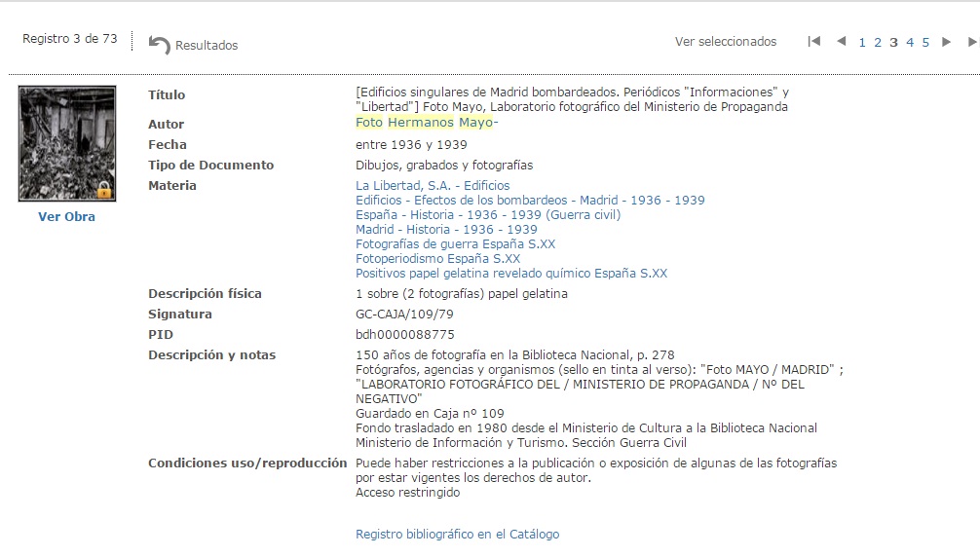
Task: Open author Foto Hermanos Mayo link
Action: click(x=425, y=123)
